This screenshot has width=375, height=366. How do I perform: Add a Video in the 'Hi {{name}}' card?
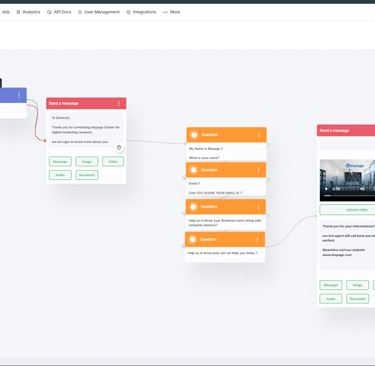tap(113, 162)
